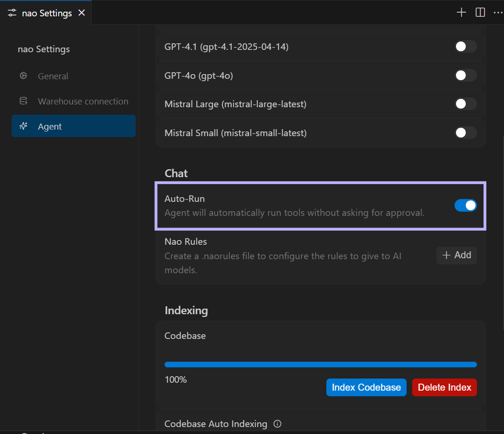The width and height of the screenshot is (504, 434).
Task: Click the settings sliders icon on tab
Action: pos(12,13)
